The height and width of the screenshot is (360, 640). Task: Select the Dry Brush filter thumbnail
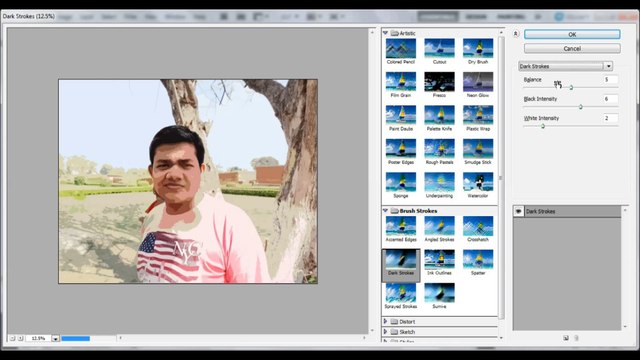(x=478, y=48)
